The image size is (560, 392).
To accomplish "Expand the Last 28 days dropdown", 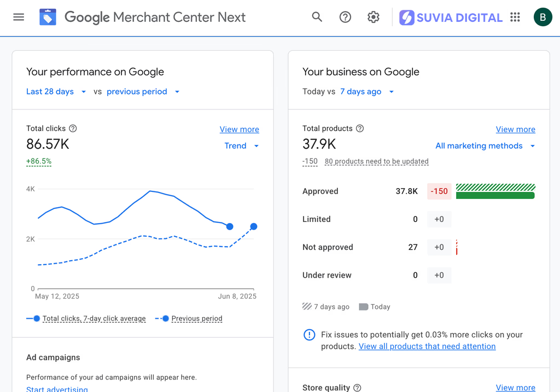I will pyautogui.click(x=56, y=92).
